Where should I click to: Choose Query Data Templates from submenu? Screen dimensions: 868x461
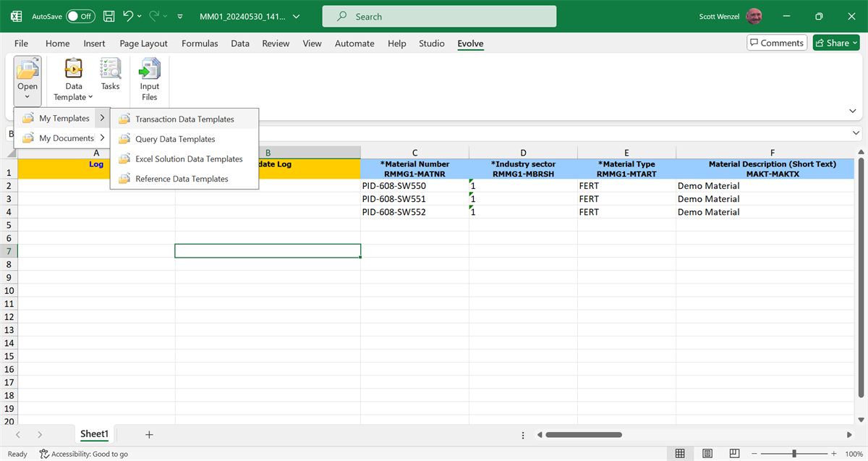click(175, 139)
